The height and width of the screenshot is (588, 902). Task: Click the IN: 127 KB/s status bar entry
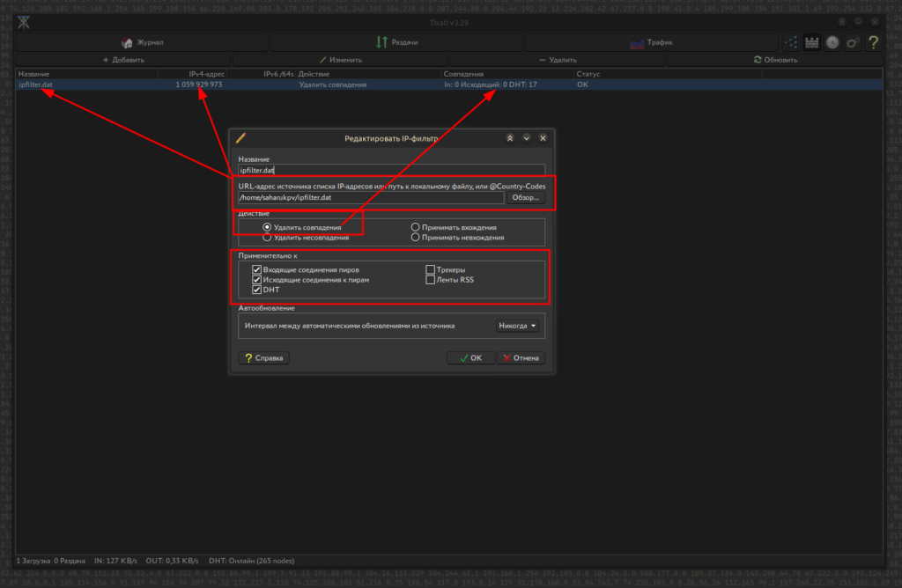coord(115,561)
